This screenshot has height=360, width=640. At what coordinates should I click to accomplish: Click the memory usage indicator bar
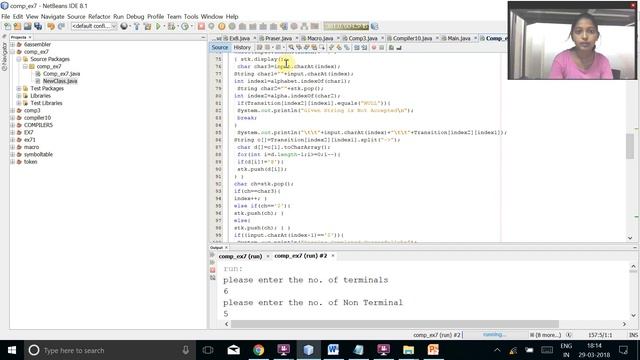[x=346, y=27]
